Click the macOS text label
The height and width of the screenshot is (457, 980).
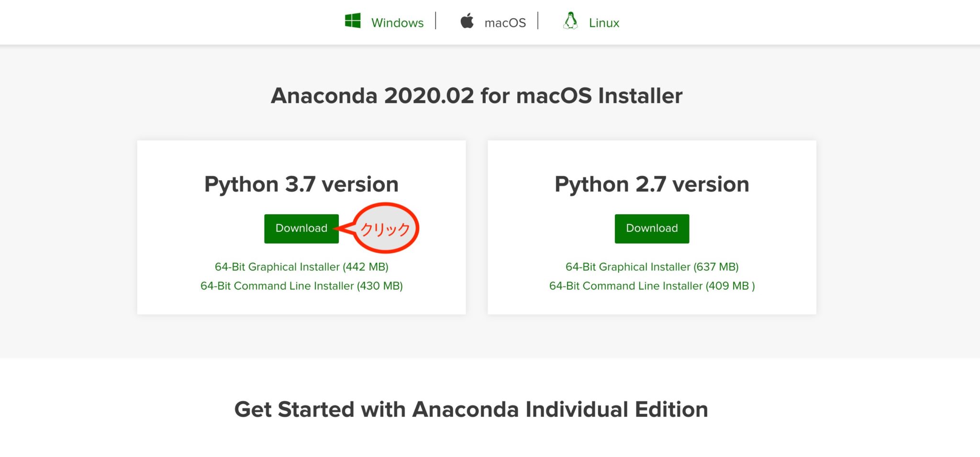click(505, 22)
